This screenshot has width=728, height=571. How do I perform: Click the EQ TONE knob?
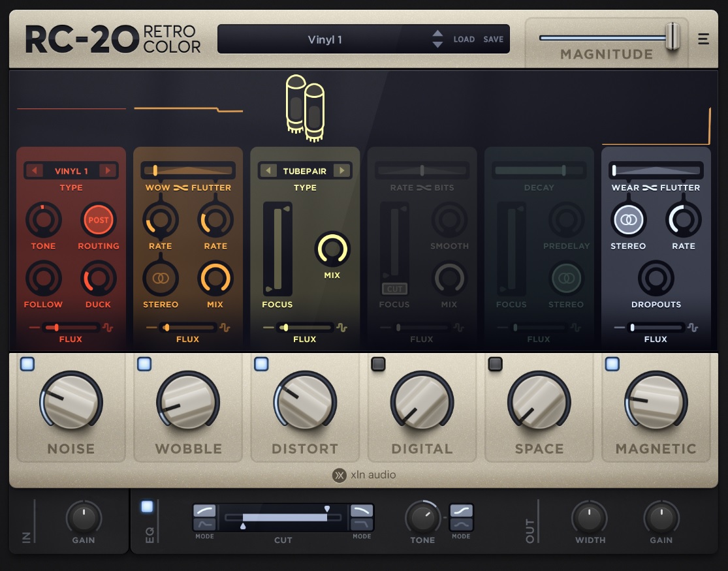(422, 517)
